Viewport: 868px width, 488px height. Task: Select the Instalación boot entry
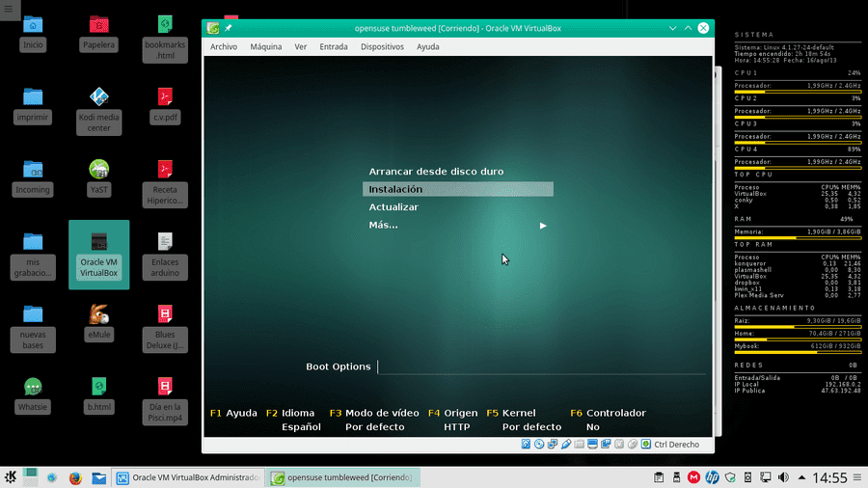click(458, 189)
